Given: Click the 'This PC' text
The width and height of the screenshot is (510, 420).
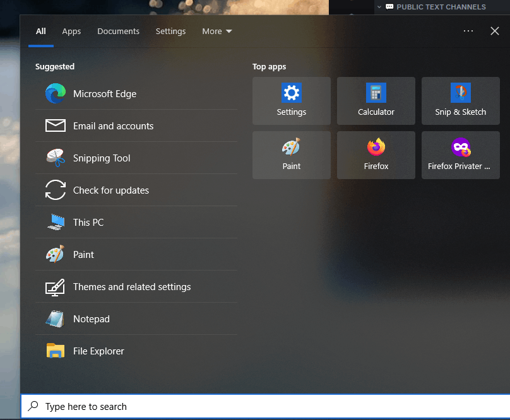Looking at the screenshot, I should coord(88,223).
